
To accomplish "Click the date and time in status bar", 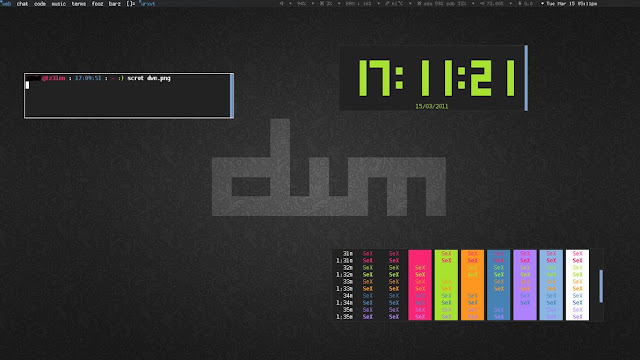I will tap(571, 4).
